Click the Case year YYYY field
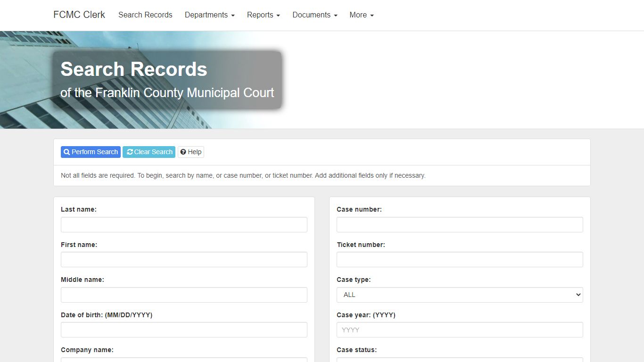Screen dimensions: 644x362 pyautogui.click(x=459, y=330)
